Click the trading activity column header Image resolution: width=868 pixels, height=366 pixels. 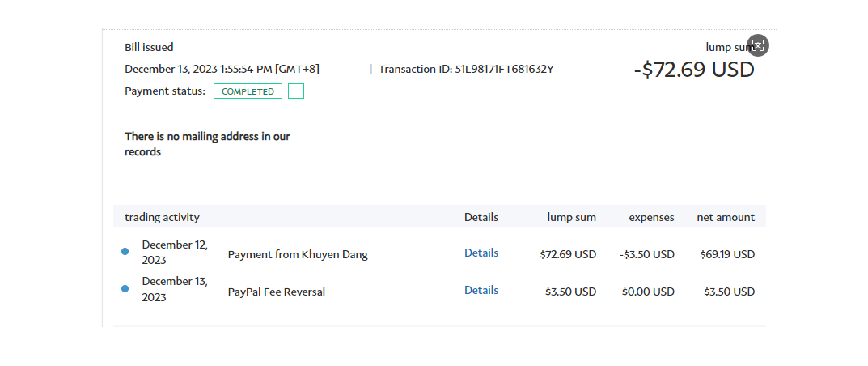[x=162, y=217]
